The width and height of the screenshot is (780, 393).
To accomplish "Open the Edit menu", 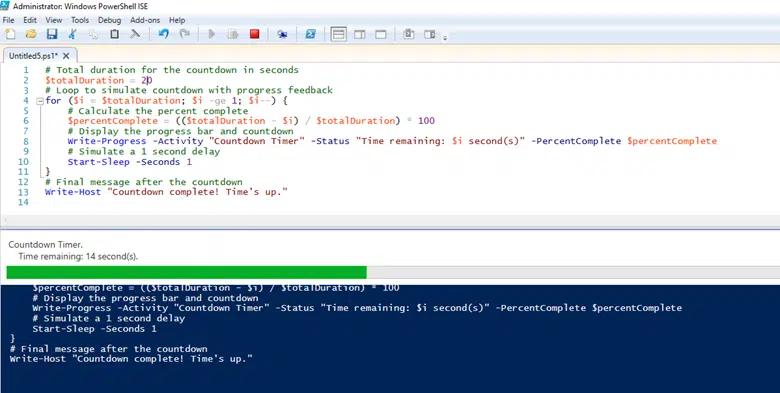I will (x=30, y=20).
